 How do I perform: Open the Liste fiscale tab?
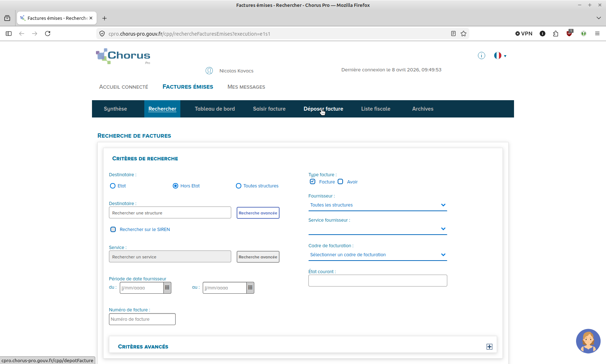(376, 109)
